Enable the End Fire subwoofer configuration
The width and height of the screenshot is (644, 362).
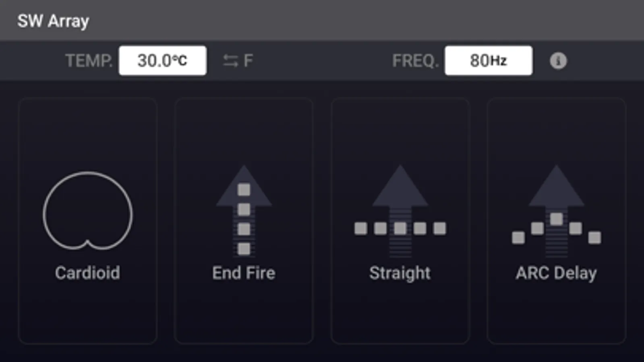(244, 221)
